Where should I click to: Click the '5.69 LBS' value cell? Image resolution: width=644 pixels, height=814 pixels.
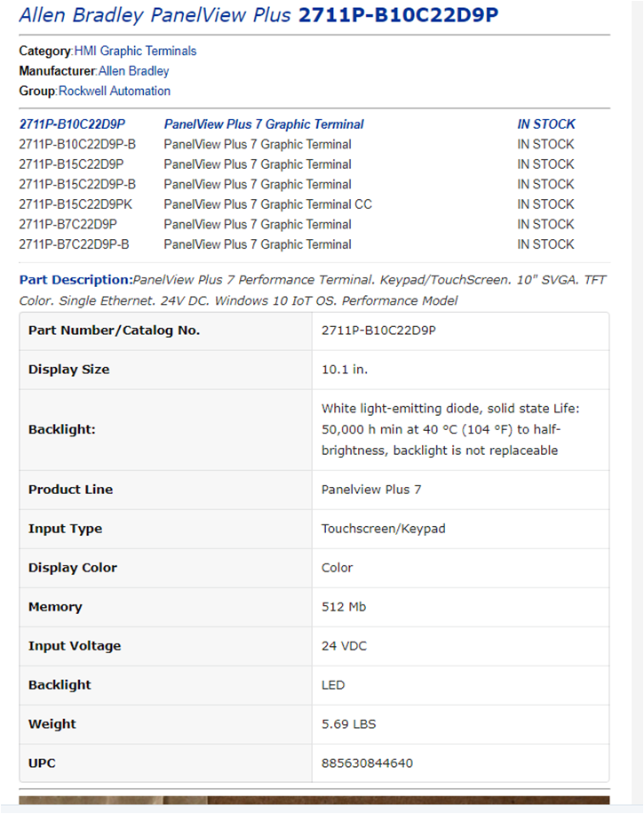coord(461,724)
